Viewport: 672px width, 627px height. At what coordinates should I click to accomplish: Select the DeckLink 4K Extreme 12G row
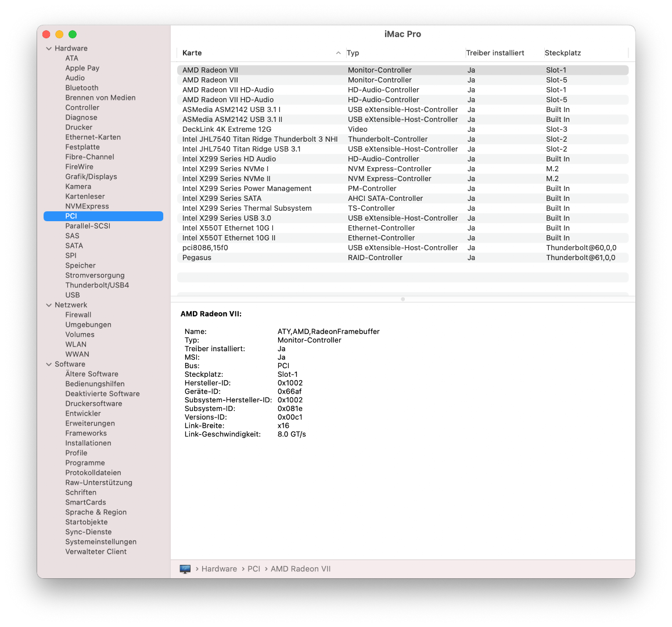coord(403,129)
